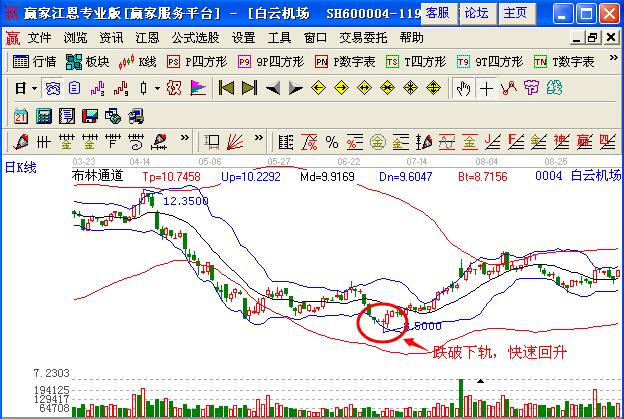The width and height of the screenshot is (624, 419).
Task: Click the vertical lines grid icon
Action: click(x=43, y=142)
